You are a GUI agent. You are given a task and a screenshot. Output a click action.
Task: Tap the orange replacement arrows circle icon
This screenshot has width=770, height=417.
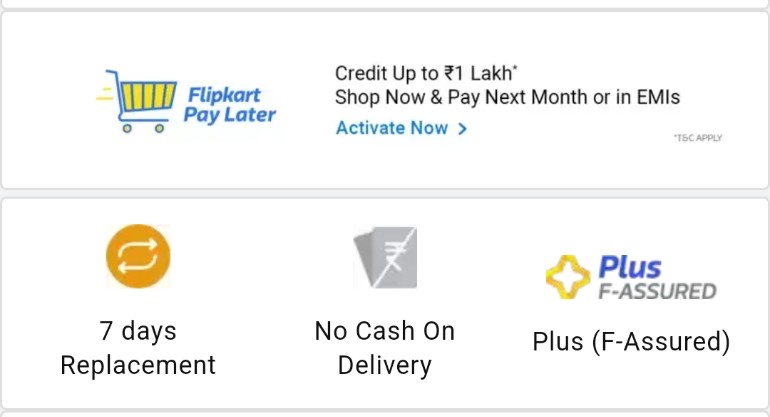point(138,256)
